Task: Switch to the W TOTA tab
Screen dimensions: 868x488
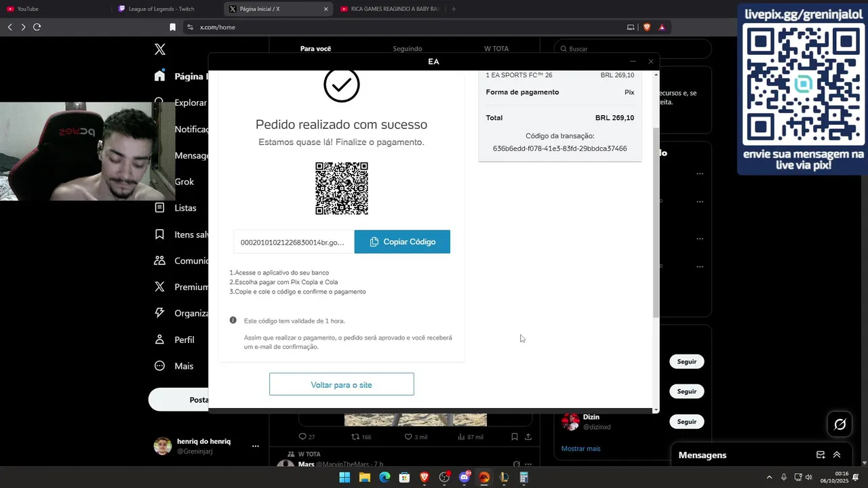Action: pyautogui.click(x=496, y=49)
